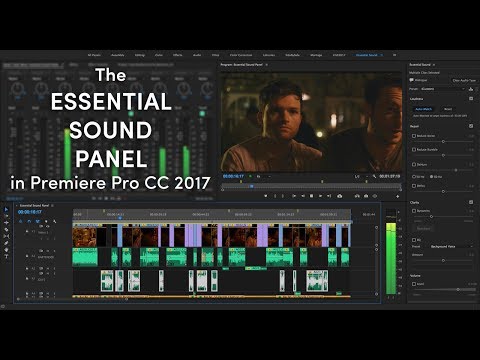Switch to the Essential Sound workspace tab
480x360 pixels.
pyautogui.click(x=367, y=55)
